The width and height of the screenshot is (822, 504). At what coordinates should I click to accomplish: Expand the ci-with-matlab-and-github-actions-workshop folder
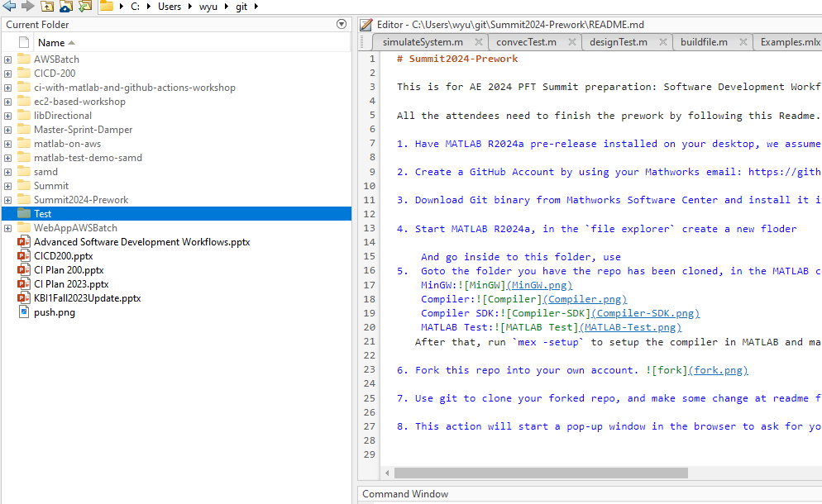pyautogui.click(x=8, y=88)
